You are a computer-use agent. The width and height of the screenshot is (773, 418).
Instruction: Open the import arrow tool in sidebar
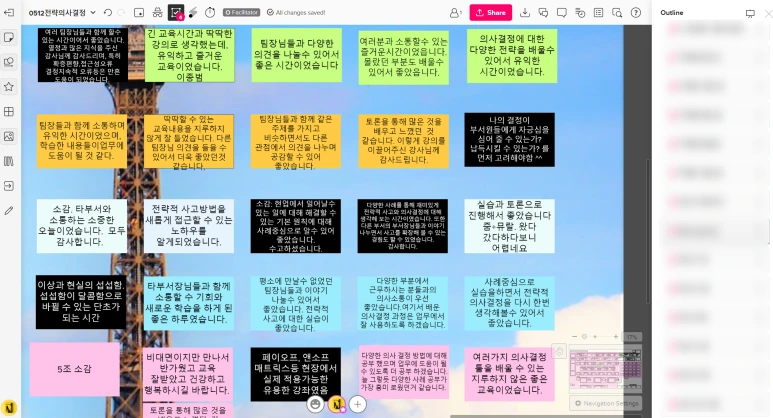[x=9, y=186]
